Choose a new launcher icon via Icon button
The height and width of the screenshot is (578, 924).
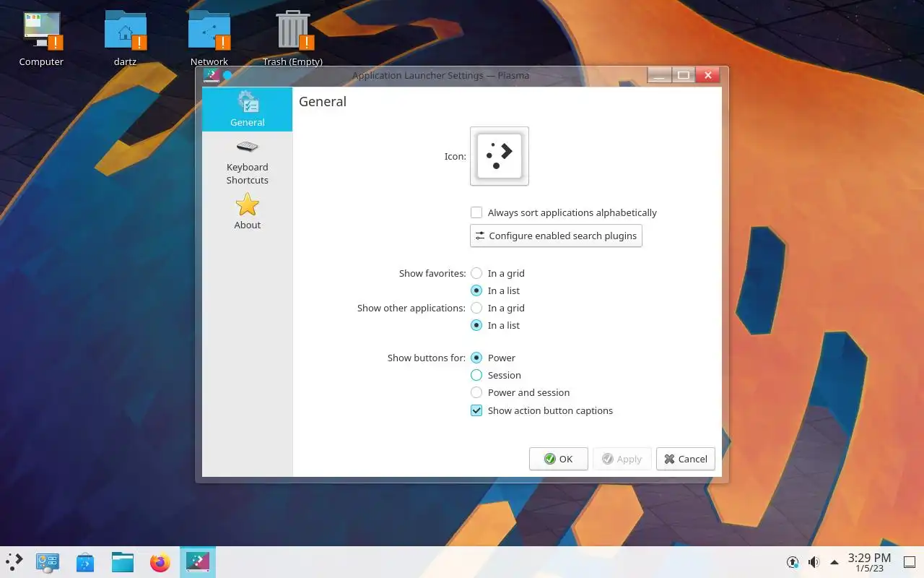coord(500,156)
